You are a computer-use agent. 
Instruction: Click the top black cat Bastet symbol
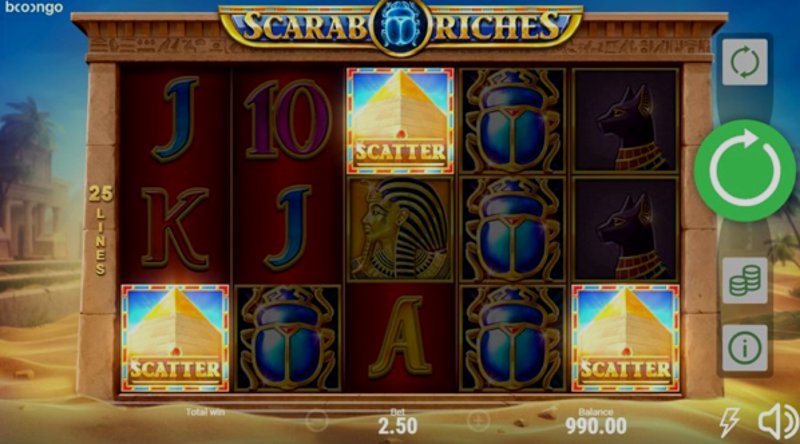coord(626,121)
